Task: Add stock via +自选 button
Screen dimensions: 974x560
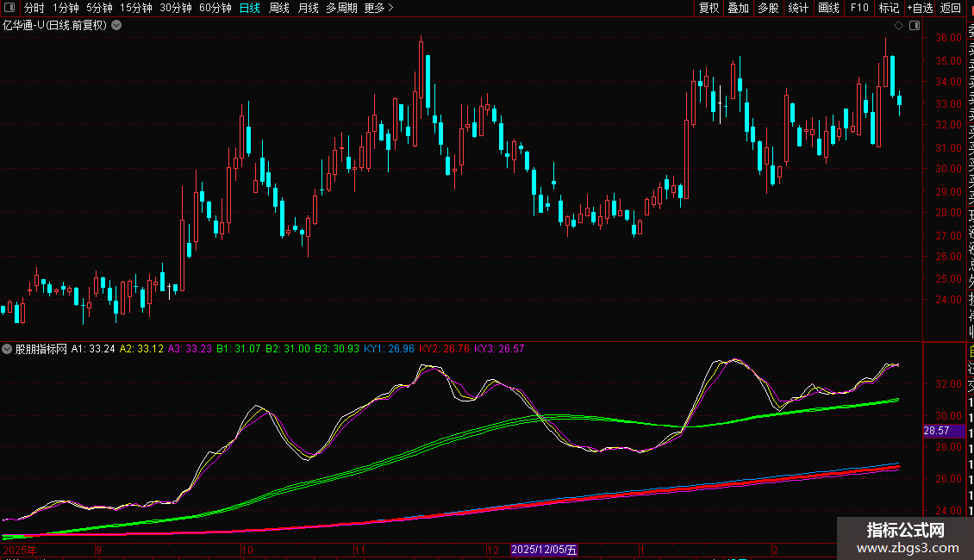Action: (919, 8)
